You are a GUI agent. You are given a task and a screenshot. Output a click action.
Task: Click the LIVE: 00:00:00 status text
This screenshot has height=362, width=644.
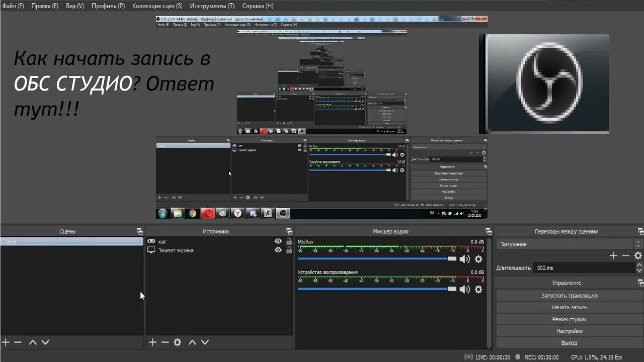pyautogui.click(x=493, y=357)
